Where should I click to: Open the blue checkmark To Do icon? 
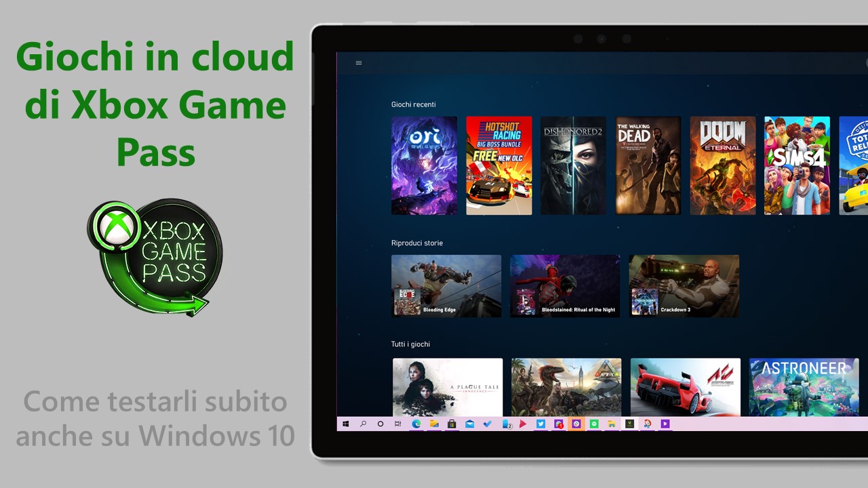488,424
